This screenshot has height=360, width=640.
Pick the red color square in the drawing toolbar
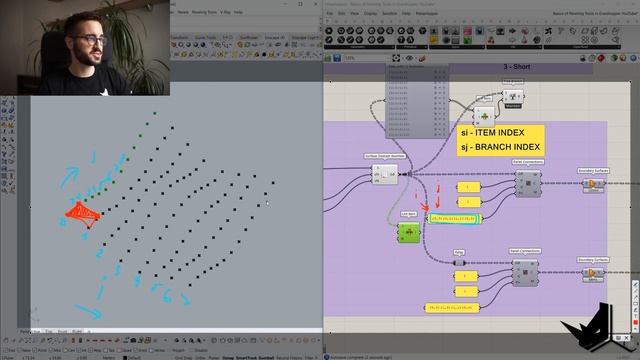(x=635, y=322)
